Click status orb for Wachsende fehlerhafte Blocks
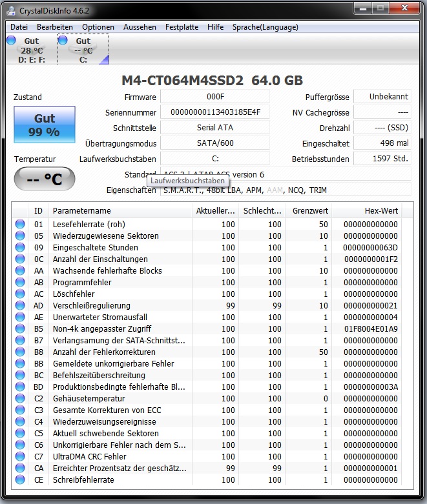 pyautogui.click(x=20, y=270)
